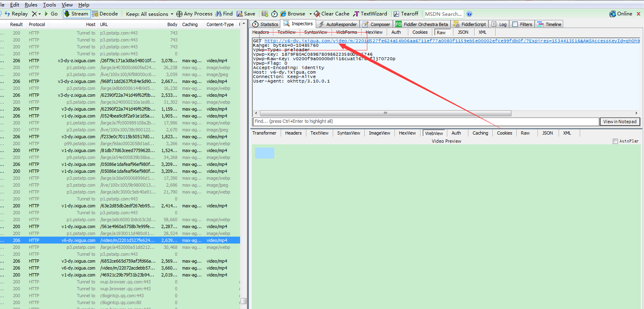Toggle the Filters tab checkbox
Screen dimensions: 644x309
click(x=515, y=24)
